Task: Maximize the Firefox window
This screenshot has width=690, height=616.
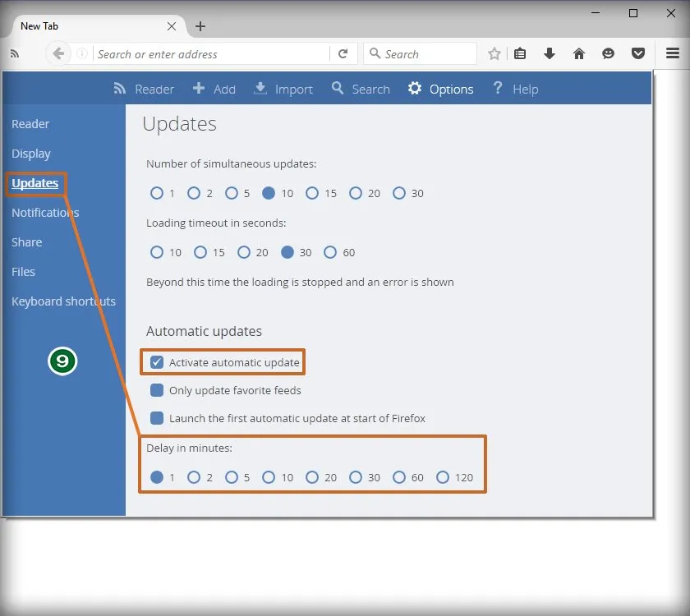Action: 632,13
